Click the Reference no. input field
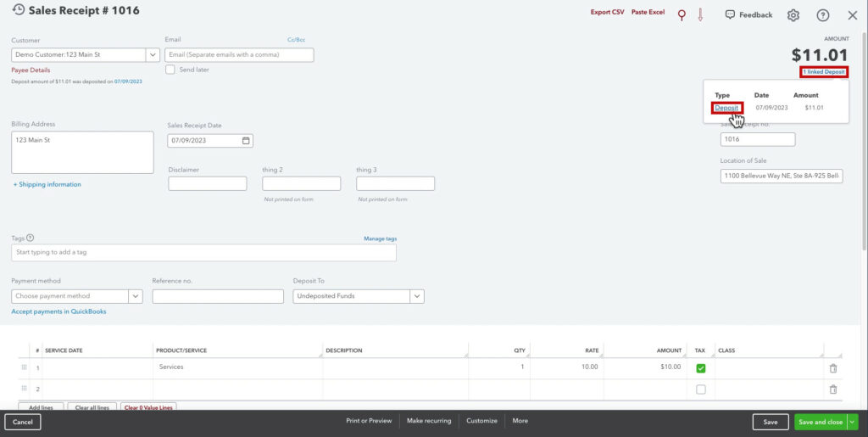 (218, 296)
